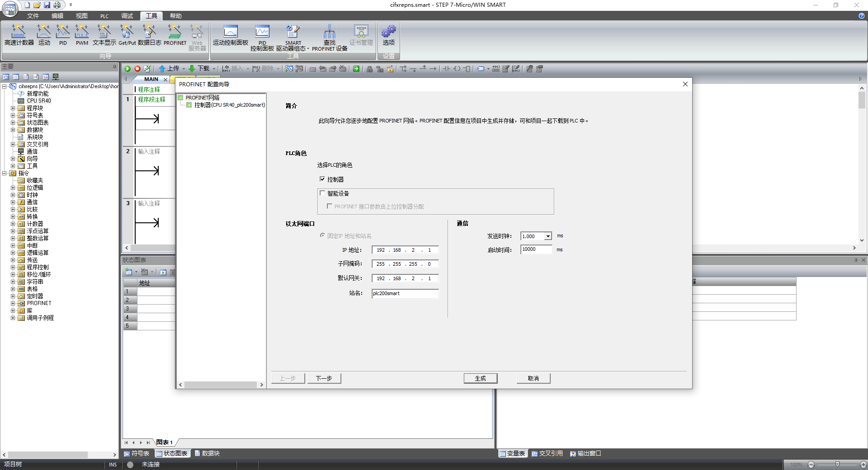
Task: Click the 下一步 button
Action: pyautogui.click(x=324, y=378)
